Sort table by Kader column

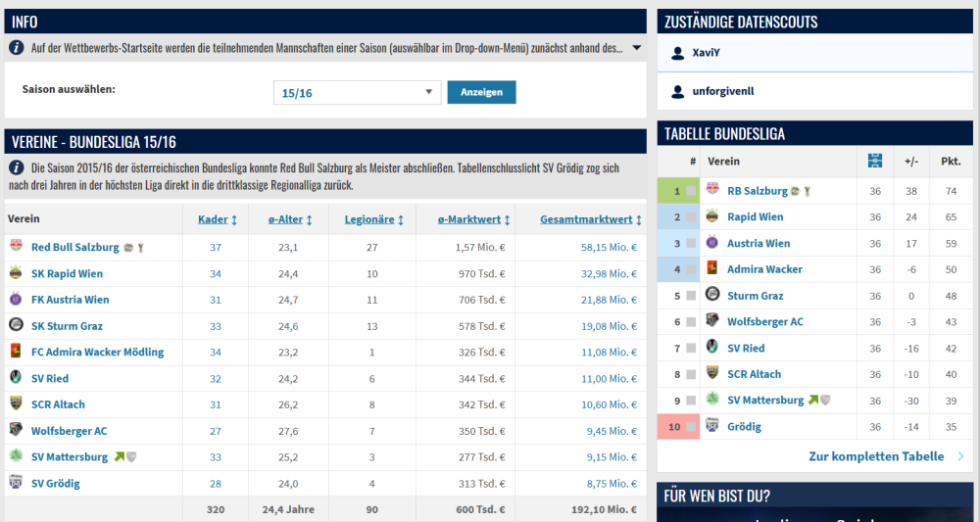coord(220,219)
